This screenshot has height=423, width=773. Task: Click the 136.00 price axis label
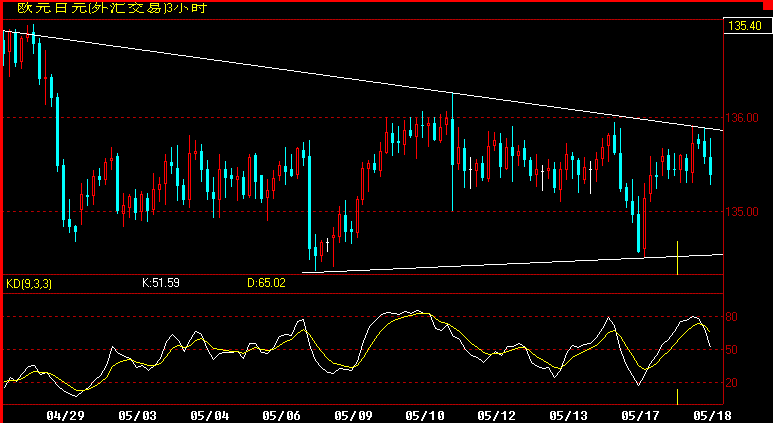pos(741,118)
